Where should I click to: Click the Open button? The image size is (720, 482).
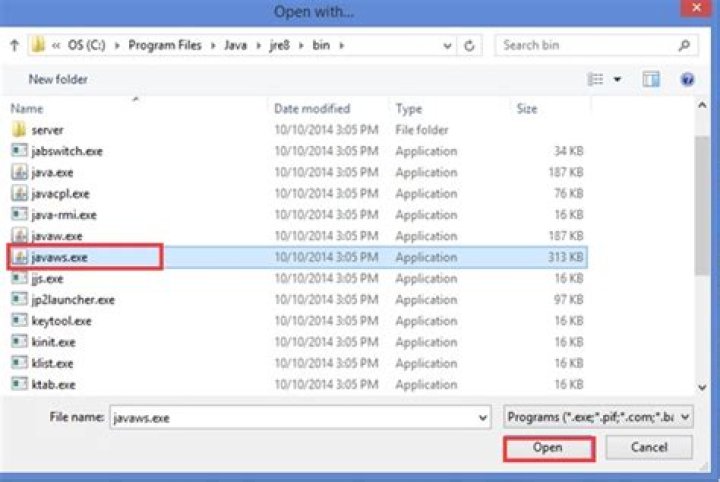(x=547, y=448)
